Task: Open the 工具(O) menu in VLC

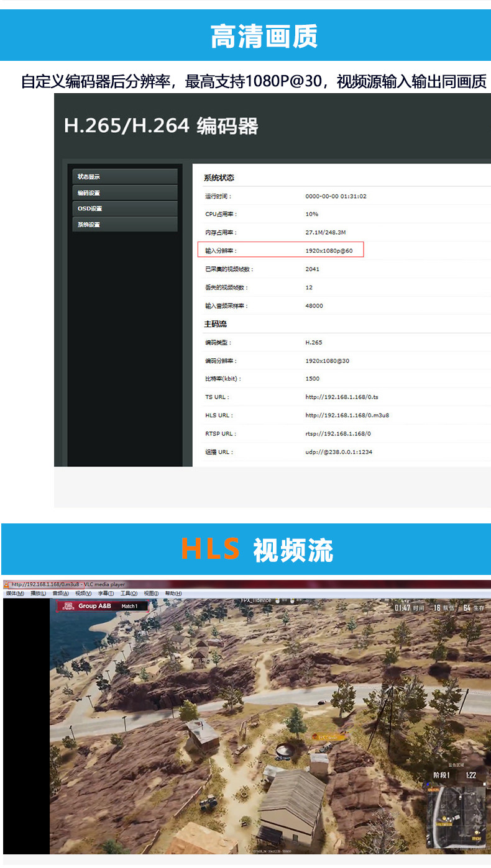Action: pyautogui.click(x=129, y=594)
